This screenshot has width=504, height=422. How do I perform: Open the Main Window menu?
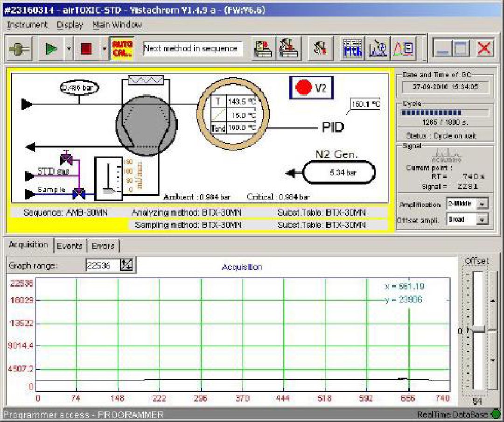(117, 25)
